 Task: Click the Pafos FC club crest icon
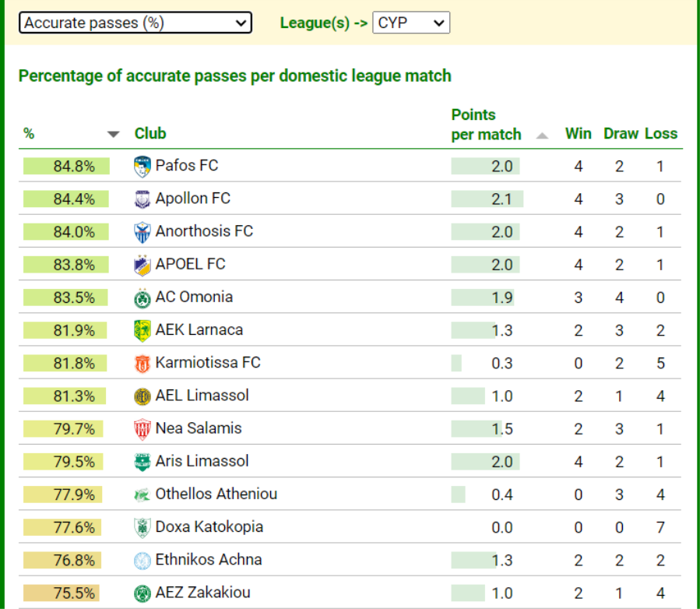point(142,166)
